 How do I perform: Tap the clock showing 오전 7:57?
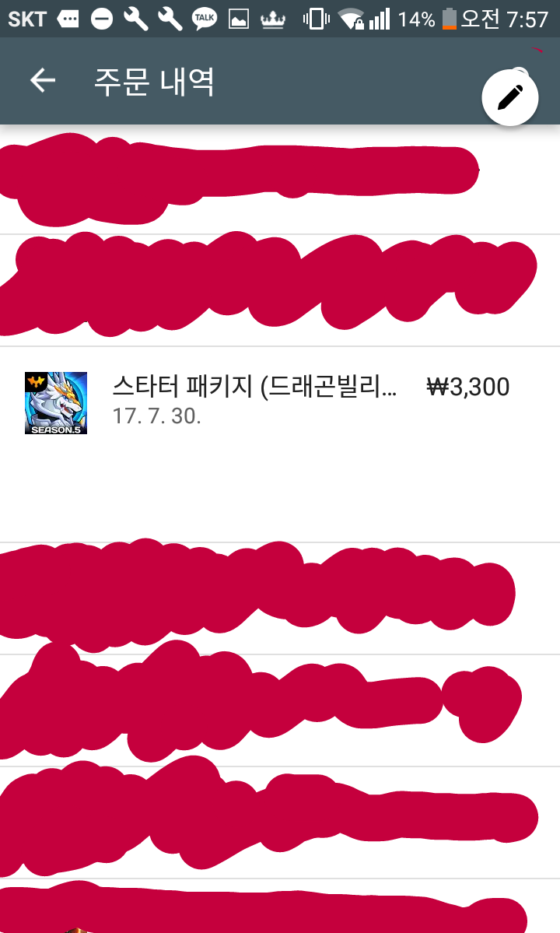click(505, 19)
